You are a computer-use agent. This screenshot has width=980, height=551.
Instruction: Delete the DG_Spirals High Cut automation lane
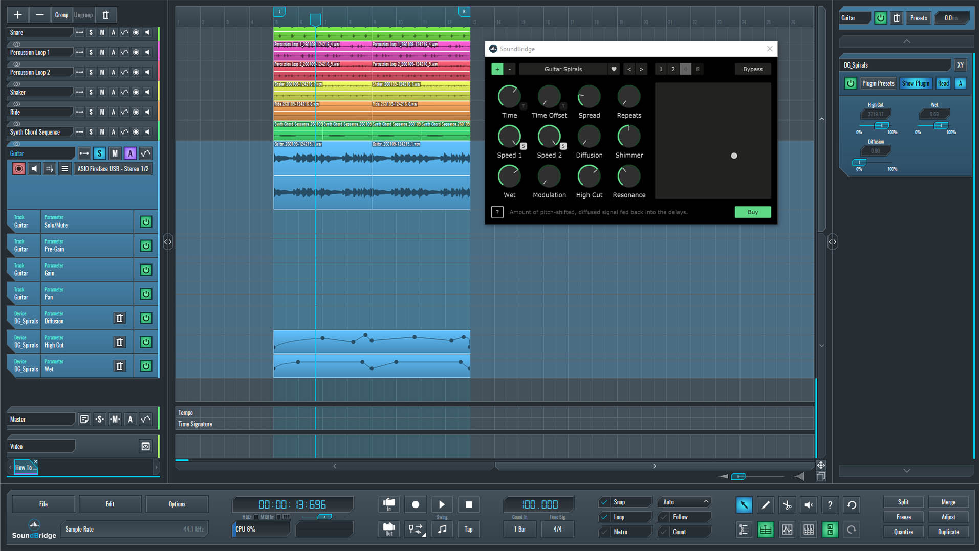120,342
